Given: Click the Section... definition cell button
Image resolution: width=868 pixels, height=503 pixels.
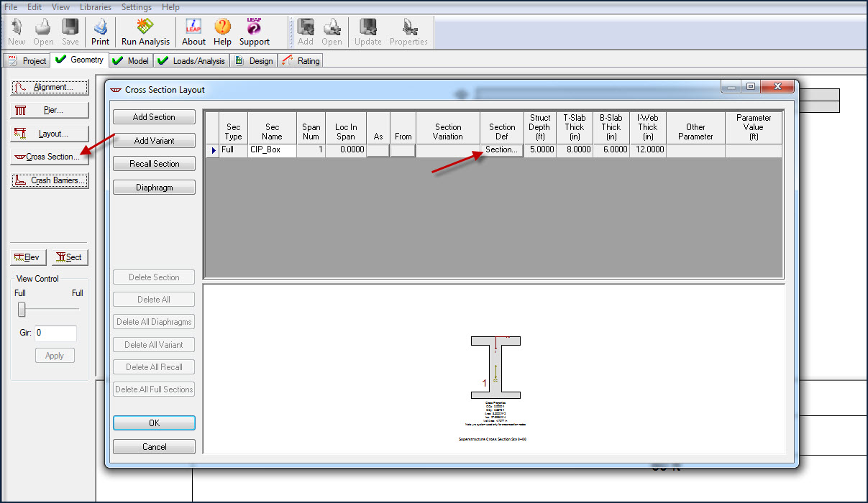Looking at the screenshot, I should point(502,150).
